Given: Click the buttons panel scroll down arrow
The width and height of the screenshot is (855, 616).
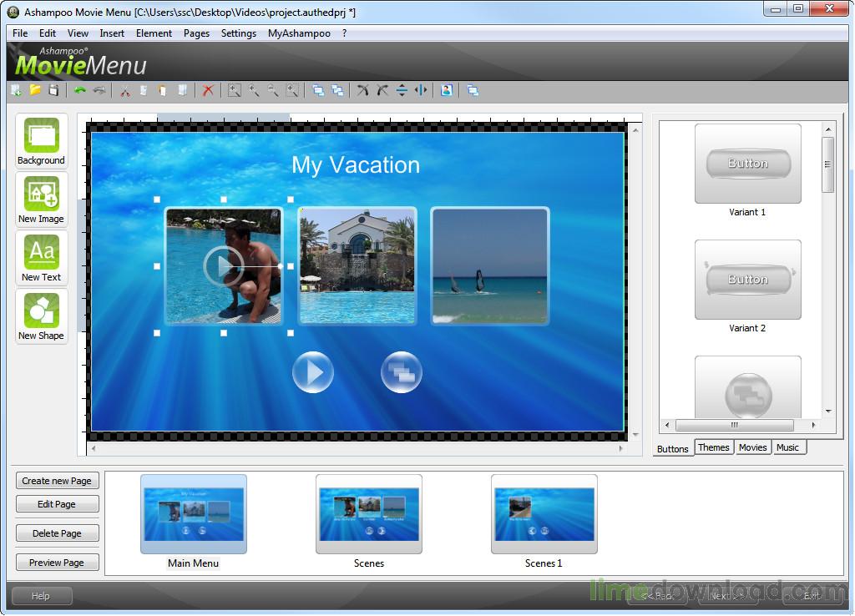Looking at the screenshot, I should click(827, 411).
